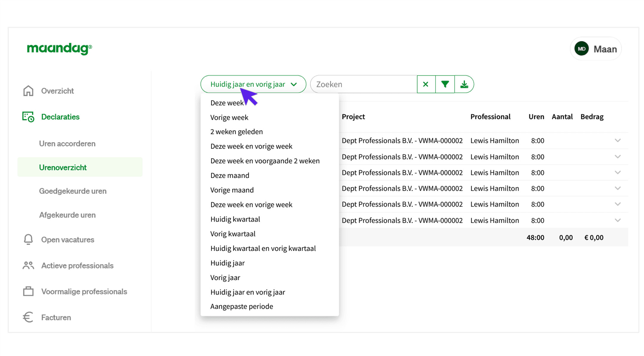The image size is (644, 356).
Task: Click the download export icon
Action: (464, 84)
